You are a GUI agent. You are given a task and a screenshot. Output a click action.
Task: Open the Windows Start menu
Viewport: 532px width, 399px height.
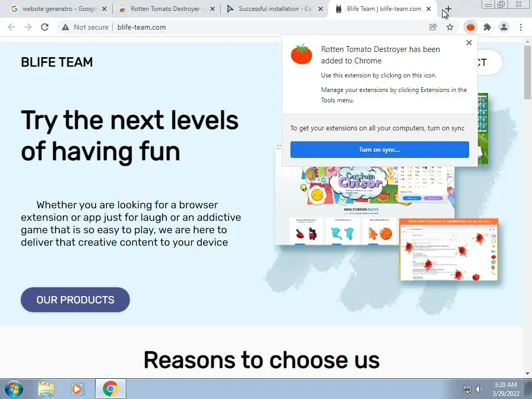pyautogui.click(x=14, y=389)
